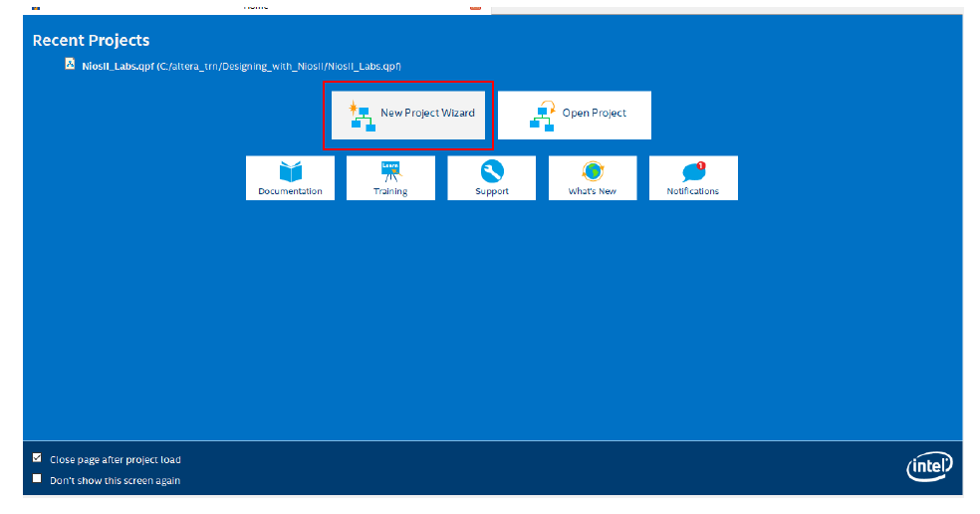
Task: Click the Documentation book icon
Action: [291, 171]
